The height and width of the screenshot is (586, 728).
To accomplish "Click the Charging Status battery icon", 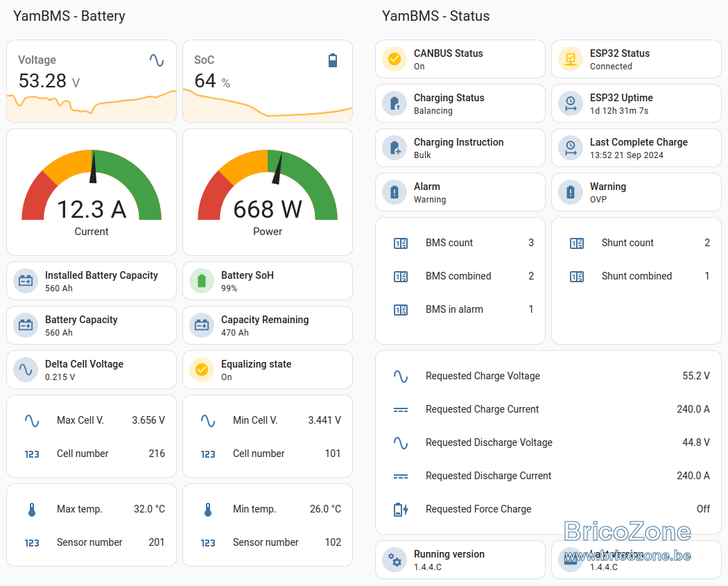I will 395,103.
